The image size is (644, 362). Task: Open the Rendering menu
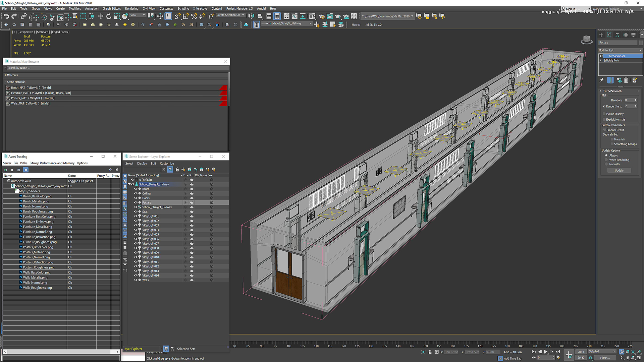[x=131, y=9]
